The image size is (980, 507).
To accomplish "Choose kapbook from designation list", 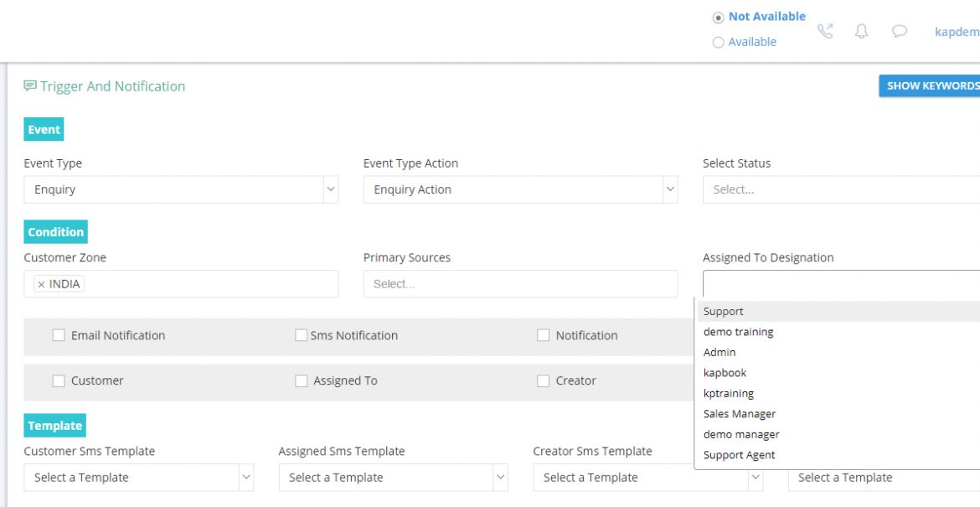I will click(x=838, y=373).
